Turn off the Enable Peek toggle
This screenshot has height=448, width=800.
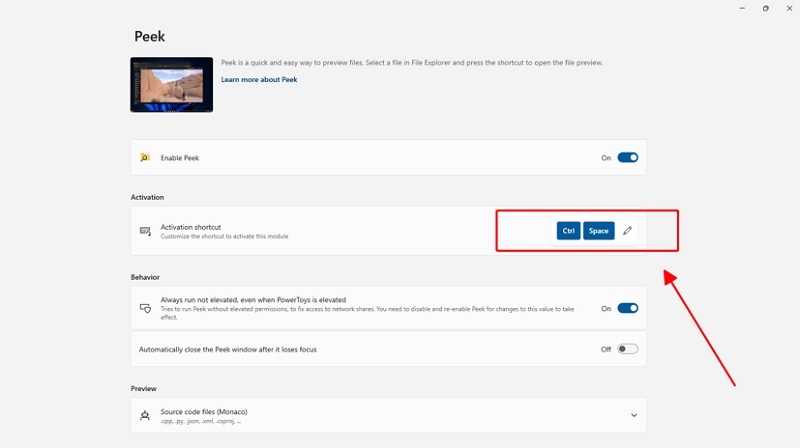627,158
